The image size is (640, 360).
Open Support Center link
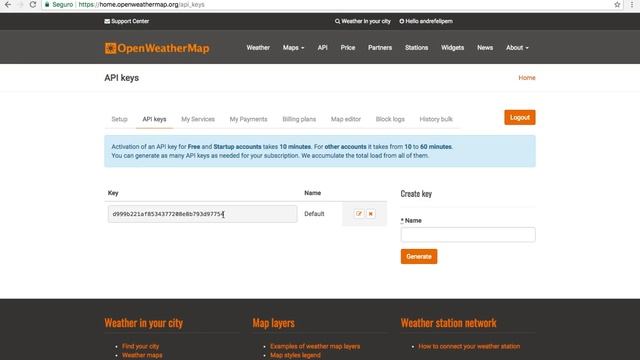pos(127,21)
